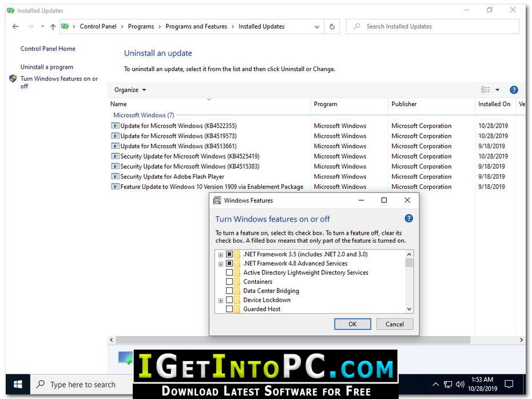Viewport: 532px width, 399px height.
Task: Click the address bar Control Panel icon
Action: [x=65, y=26]
